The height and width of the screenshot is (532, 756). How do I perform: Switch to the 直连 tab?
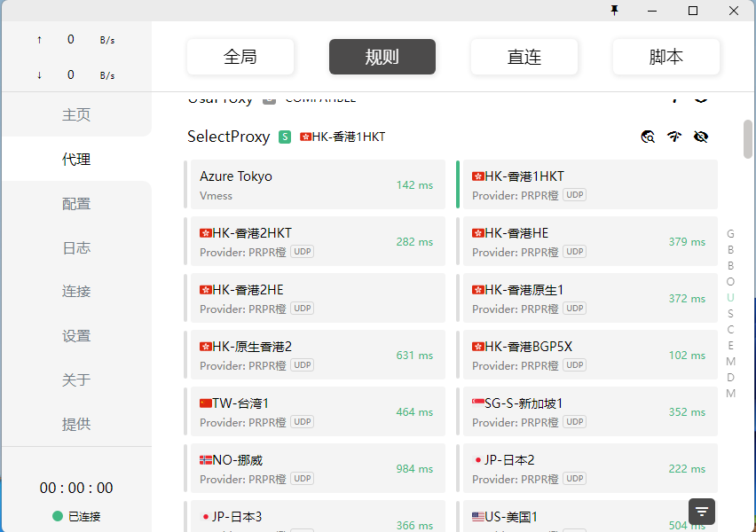(524, 56)
